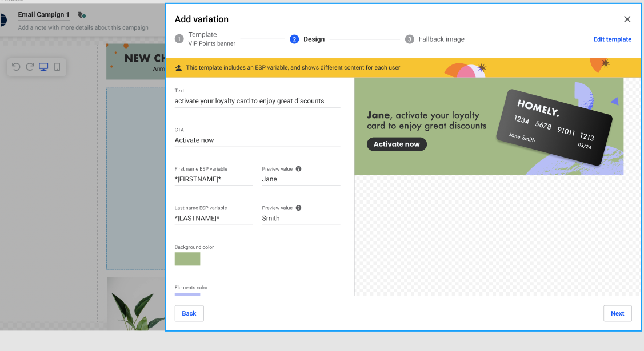The height and width of the screenshot is (351, 644).
Task: Select the Design step indicator
Action: tap(294, 39)
